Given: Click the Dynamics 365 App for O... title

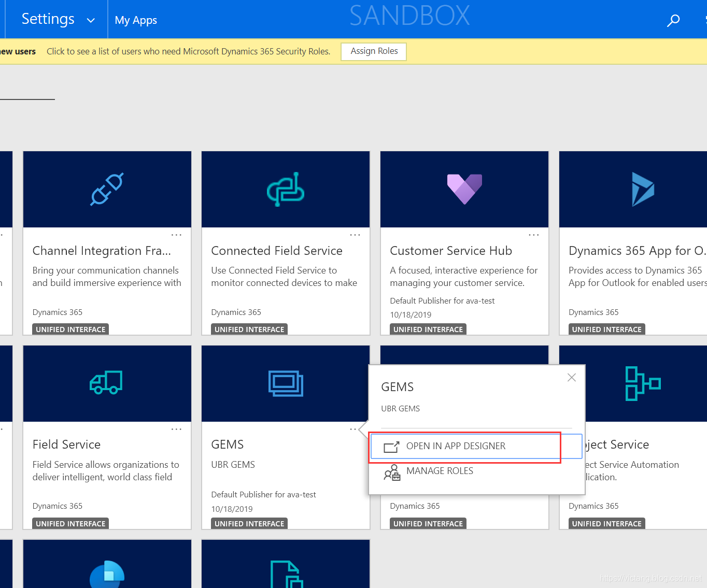Looking at the screenshot, I should 638,251.
